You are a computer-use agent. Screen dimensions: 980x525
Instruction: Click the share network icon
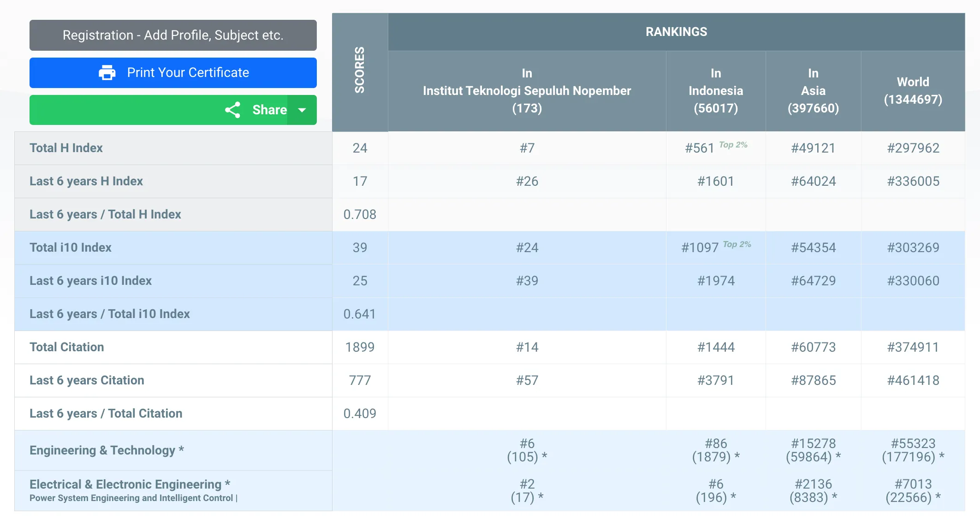click(232, 110)
